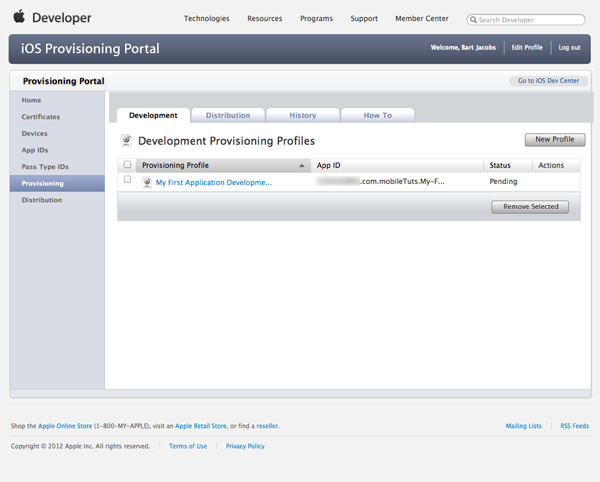This screenshot has width=600, height=482.
Task: Click the magnifier icon in Search Developer
Action: (473, 20)
